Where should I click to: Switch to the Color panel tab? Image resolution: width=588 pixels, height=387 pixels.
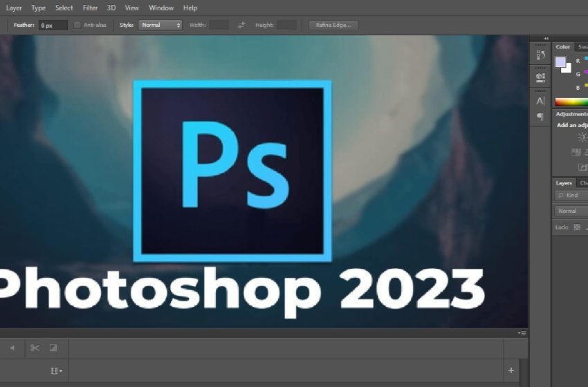(562, 47)
